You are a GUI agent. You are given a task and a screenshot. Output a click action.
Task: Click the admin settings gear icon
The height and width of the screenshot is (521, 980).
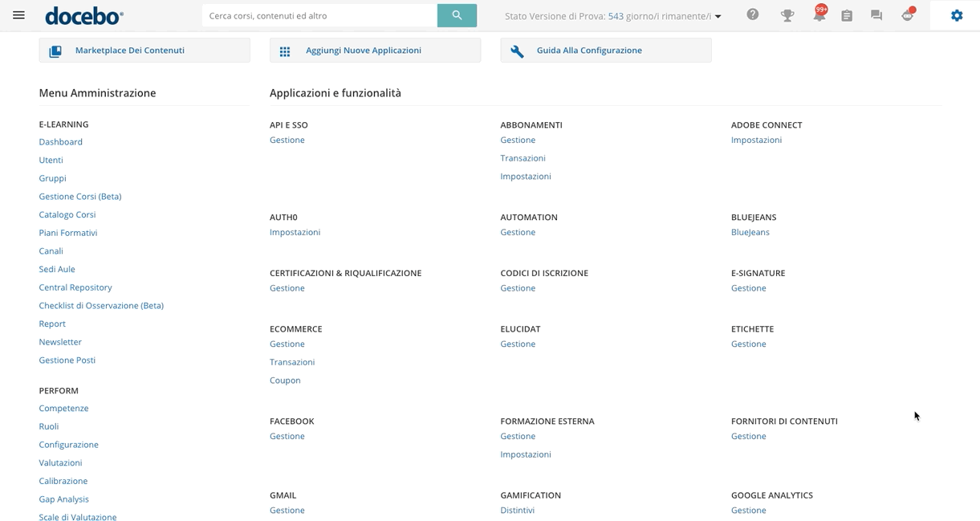(x=956, y=15)
